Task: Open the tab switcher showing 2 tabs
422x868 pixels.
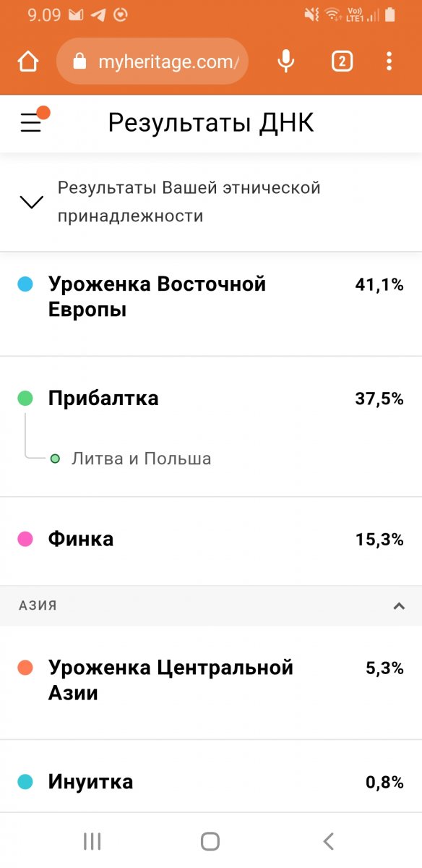Action: pos(342,61)
